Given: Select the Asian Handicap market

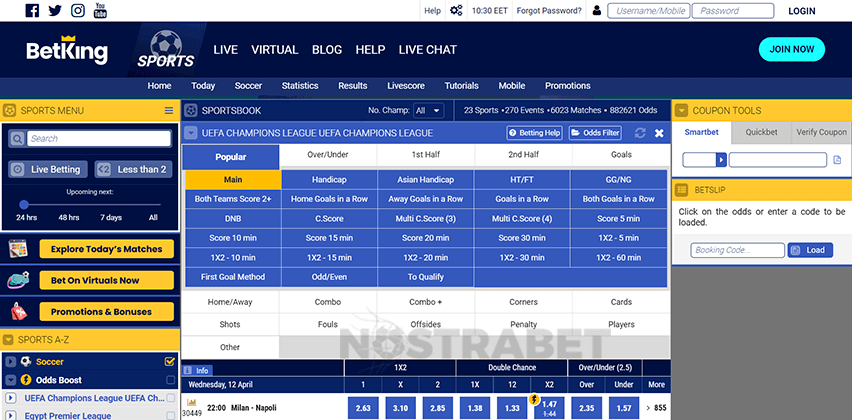Looking at the screenshot, I should click(x=425, y=179).
